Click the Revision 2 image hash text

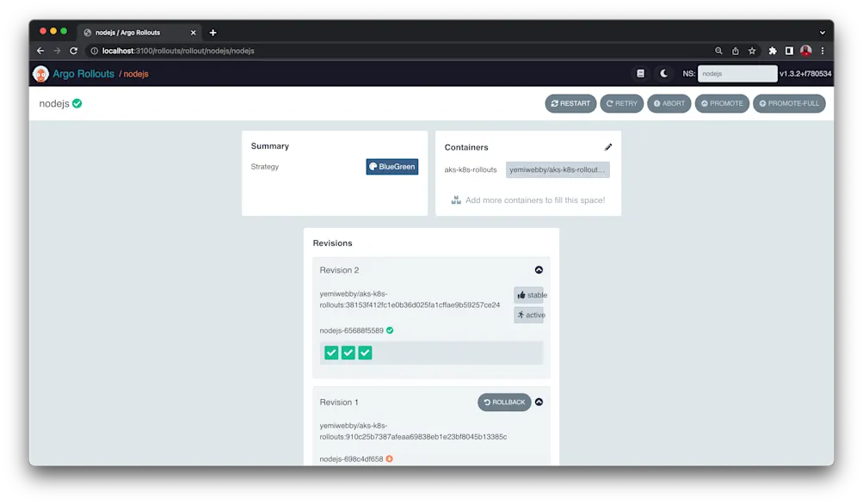tap(410, 299)
